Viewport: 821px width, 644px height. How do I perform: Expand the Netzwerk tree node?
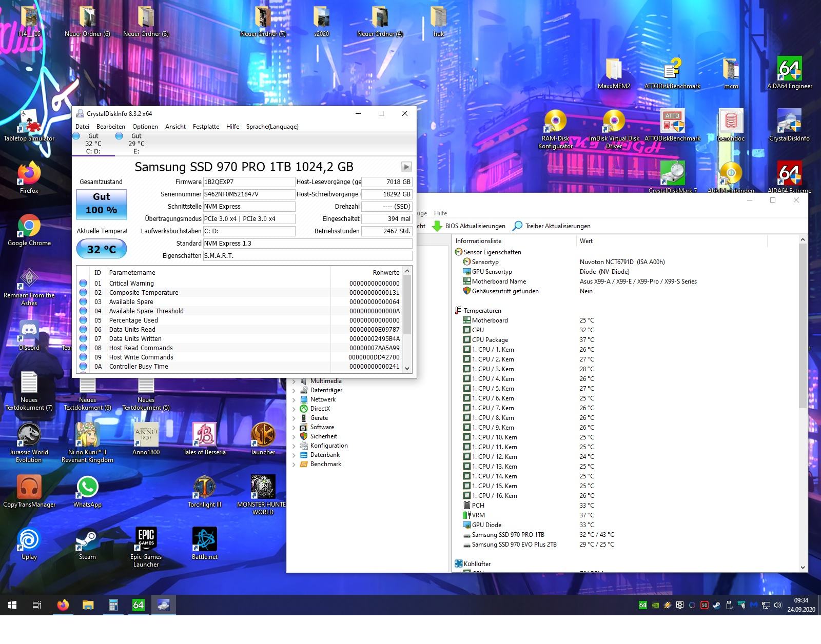(294, 399)
